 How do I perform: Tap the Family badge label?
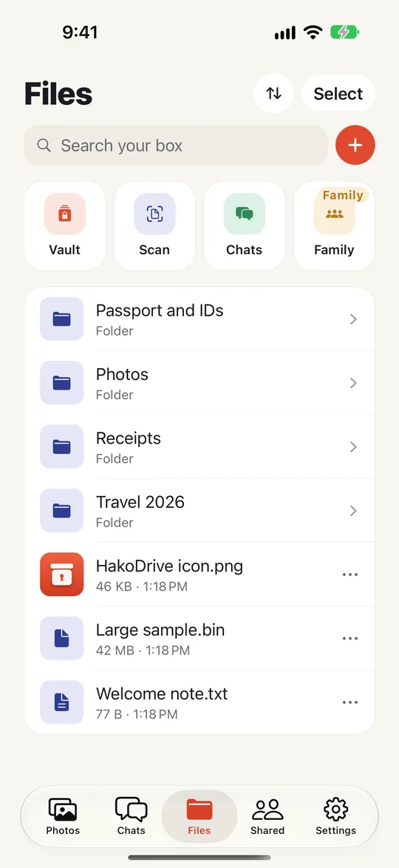pyautogui.click(x=343, y=195)
